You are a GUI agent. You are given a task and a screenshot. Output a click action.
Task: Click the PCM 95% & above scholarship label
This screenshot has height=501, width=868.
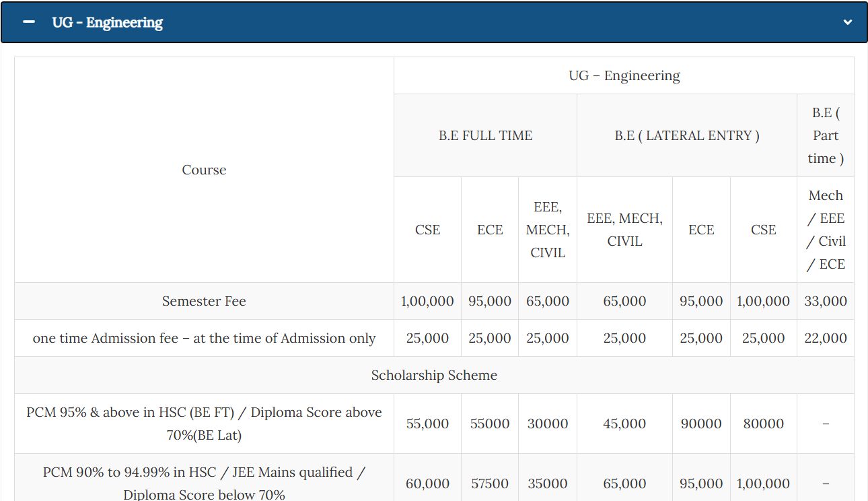pyautogui.click(x=204, y=424)
